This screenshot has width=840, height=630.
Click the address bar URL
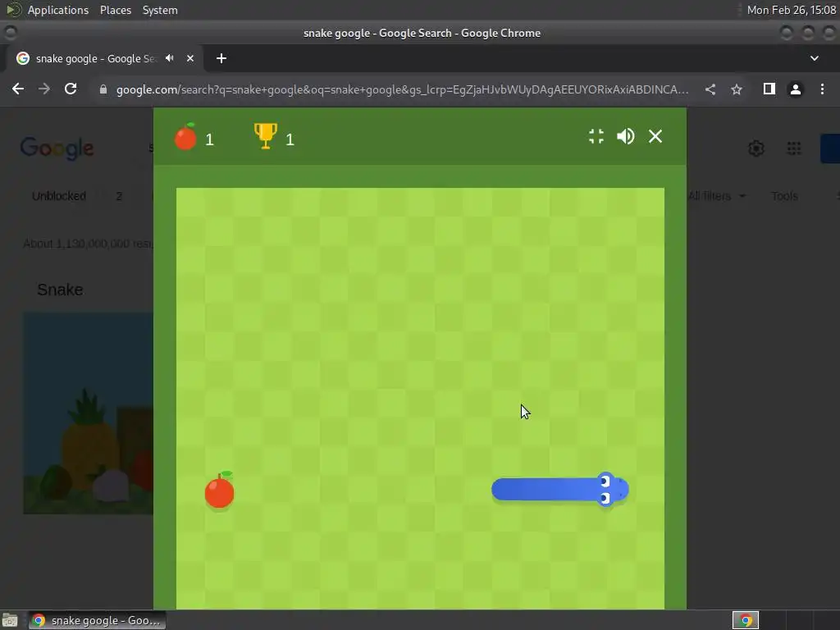pos(402,89)
